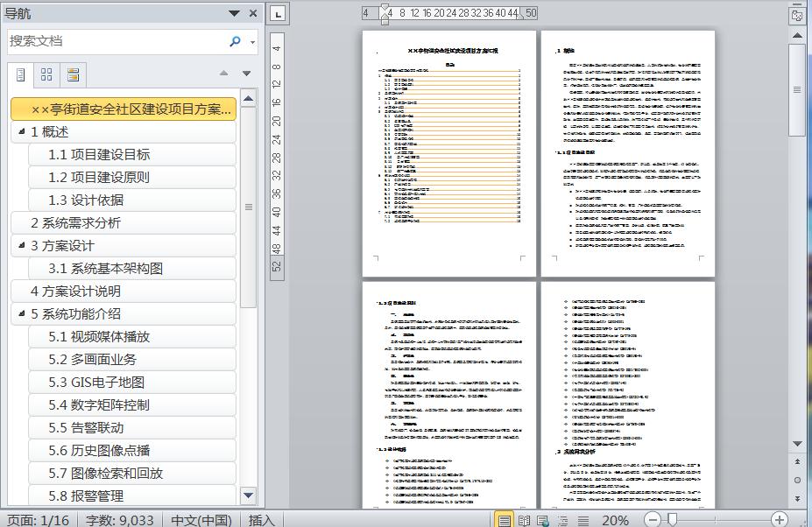This screenshot has width=812, height=527.
Task: Open the search options dropdown arrow
Action: tap(252, 42)
